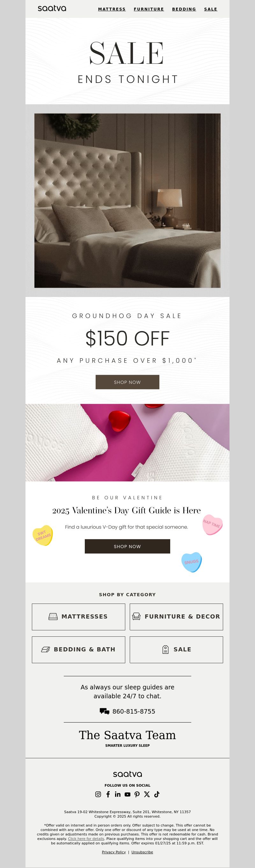Open the TikTok social icon

(157, 794)
